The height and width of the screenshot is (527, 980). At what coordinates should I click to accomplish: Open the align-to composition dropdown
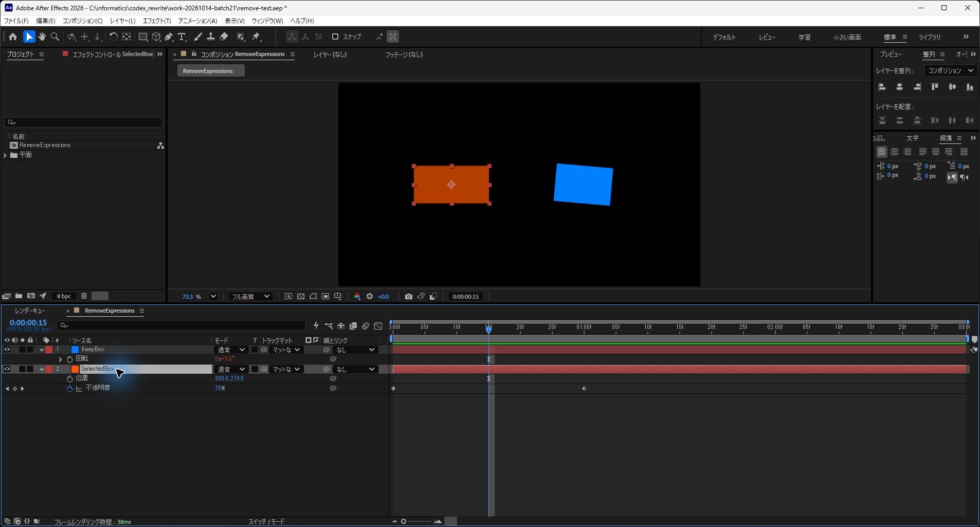(x=950, y=70)
